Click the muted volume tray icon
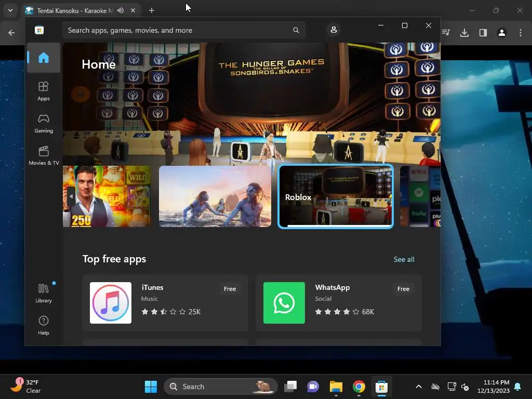532x399 pixels. (465, 387)
